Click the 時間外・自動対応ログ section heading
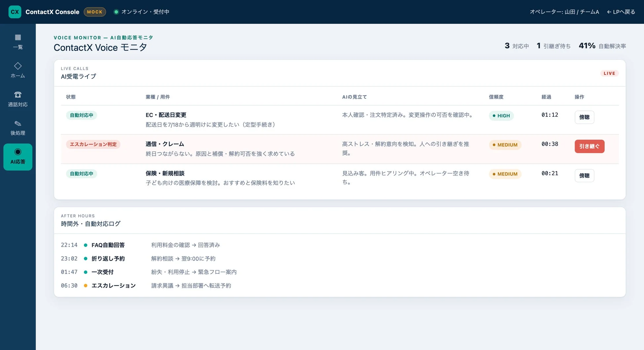The width and height of the screenshot is (644, 350). click(90, 224)
